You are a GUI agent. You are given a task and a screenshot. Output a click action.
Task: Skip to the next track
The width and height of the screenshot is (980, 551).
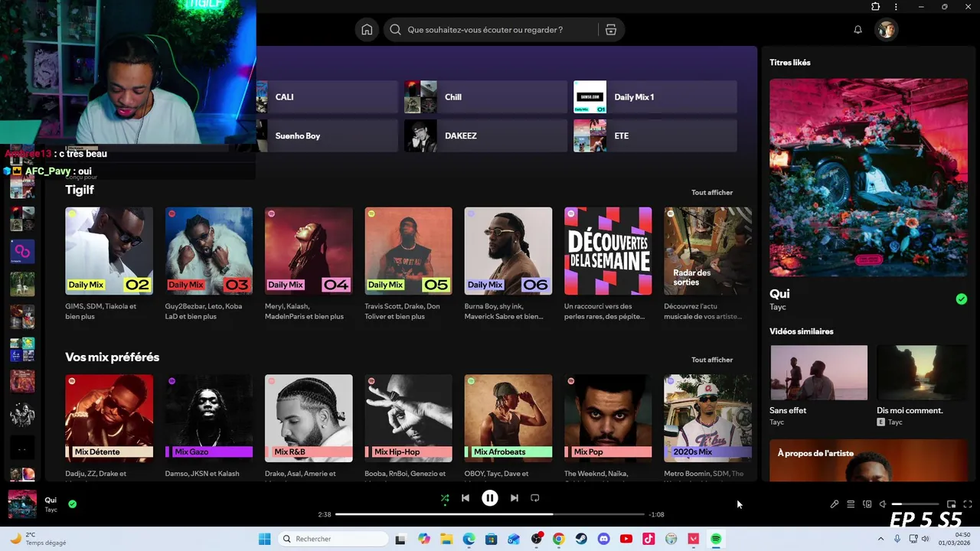(x=514, y=498)
